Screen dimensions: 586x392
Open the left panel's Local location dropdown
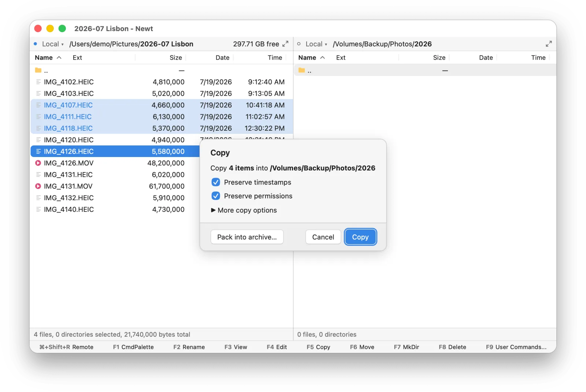pyautogui.click(x=53, y=44)
